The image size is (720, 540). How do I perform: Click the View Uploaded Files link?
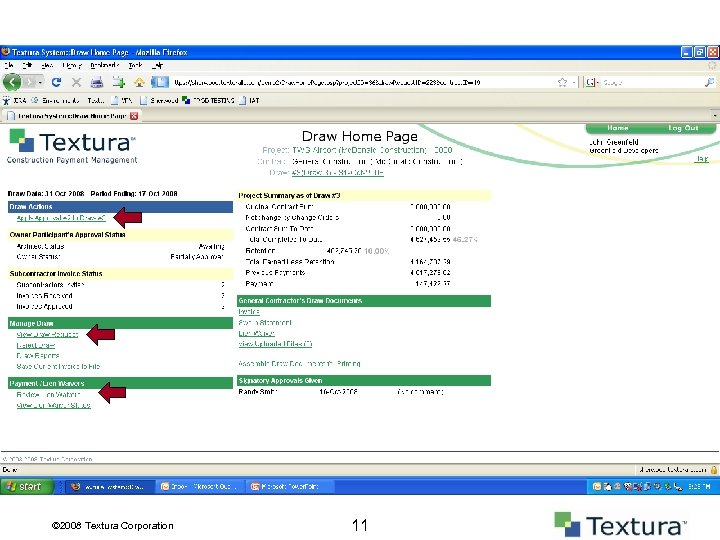coord(275,344)
